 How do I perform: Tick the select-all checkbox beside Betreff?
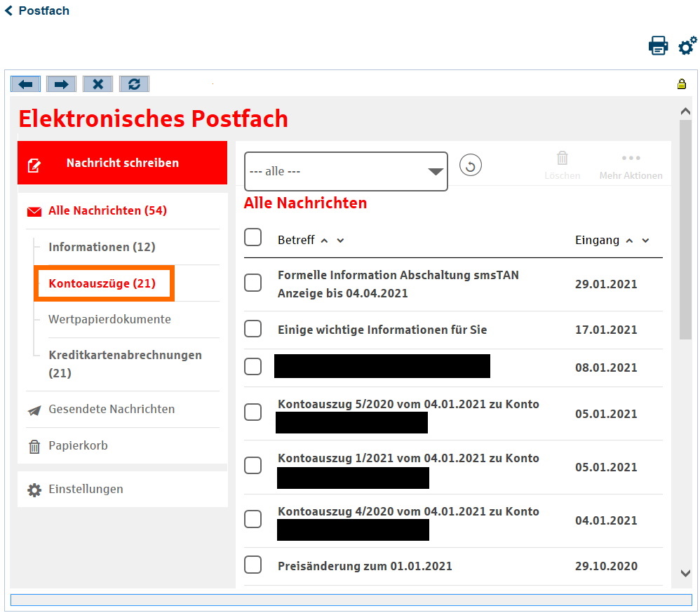coord(253,237)
